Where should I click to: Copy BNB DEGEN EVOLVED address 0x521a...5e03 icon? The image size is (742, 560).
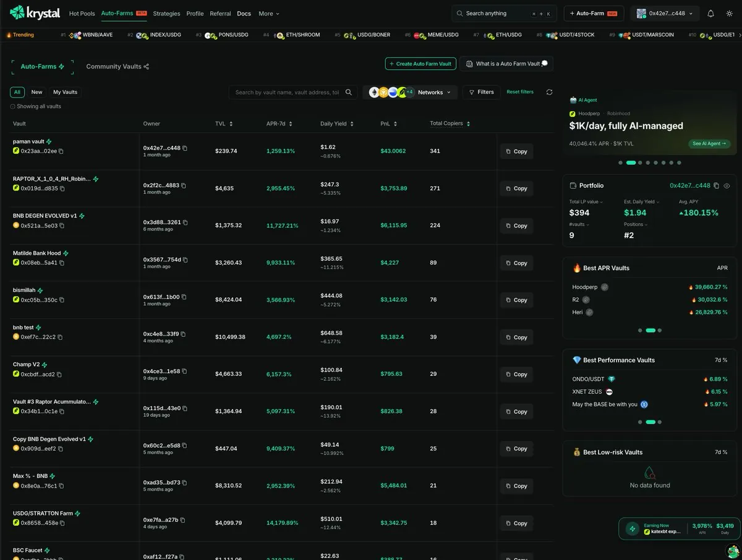[x=61, y=226]
